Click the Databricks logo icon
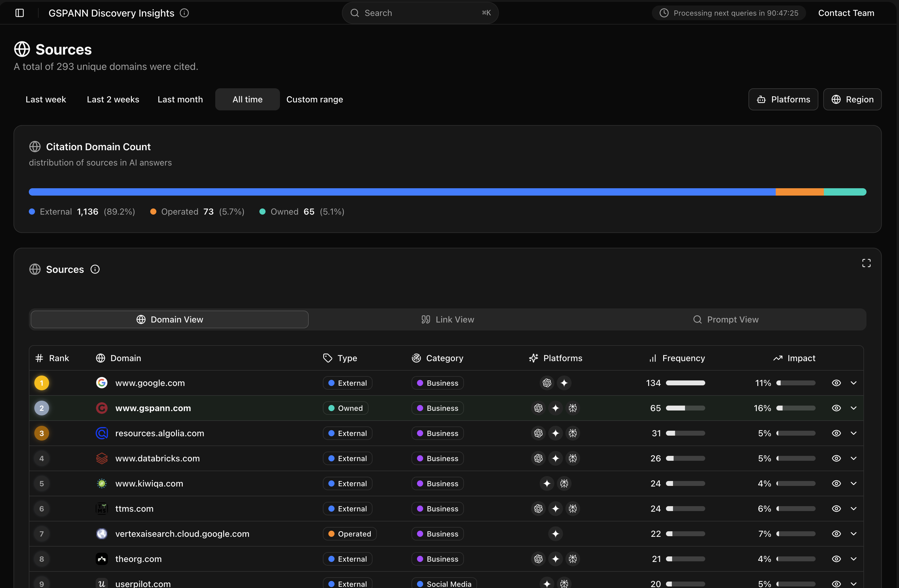 101,458
